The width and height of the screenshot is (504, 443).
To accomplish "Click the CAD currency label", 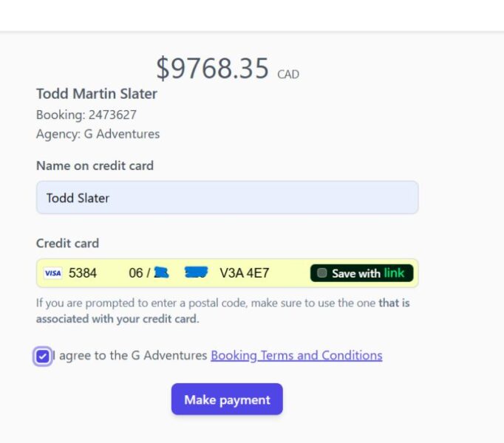I will click(x=288, y=75).
